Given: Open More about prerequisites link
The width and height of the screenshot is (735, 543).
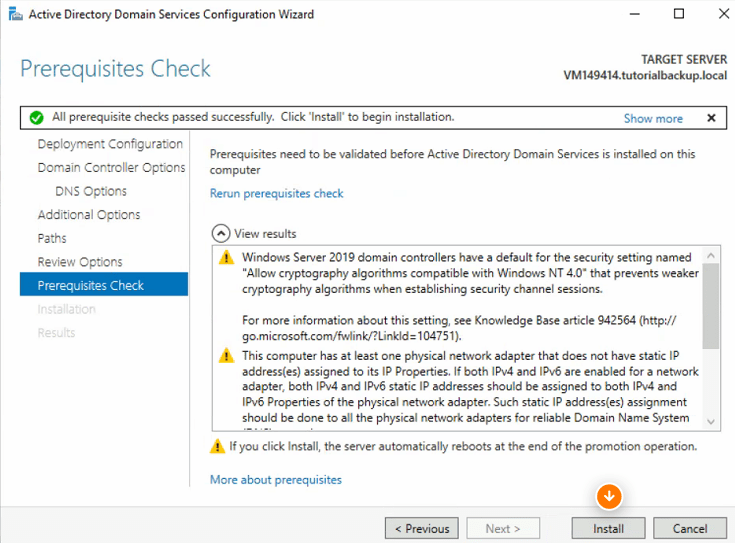Looking at the screenshot, I should [276, 480].
